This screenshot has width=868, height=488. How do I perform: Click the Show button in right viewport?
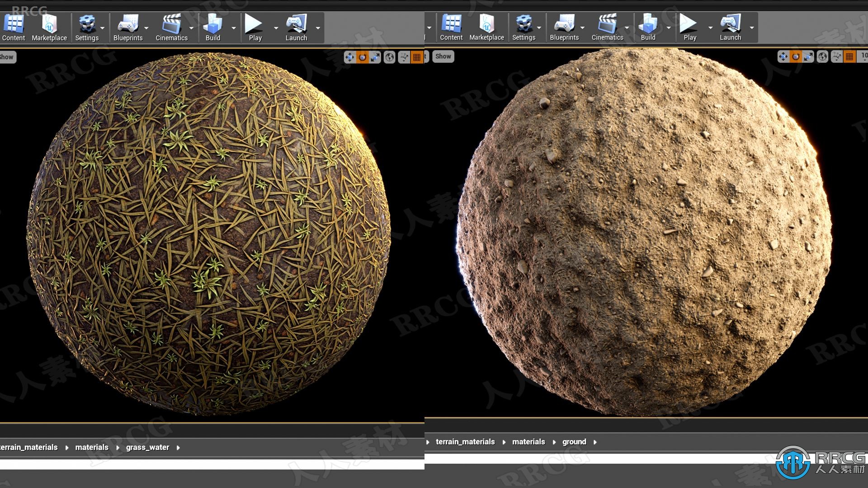442,56
